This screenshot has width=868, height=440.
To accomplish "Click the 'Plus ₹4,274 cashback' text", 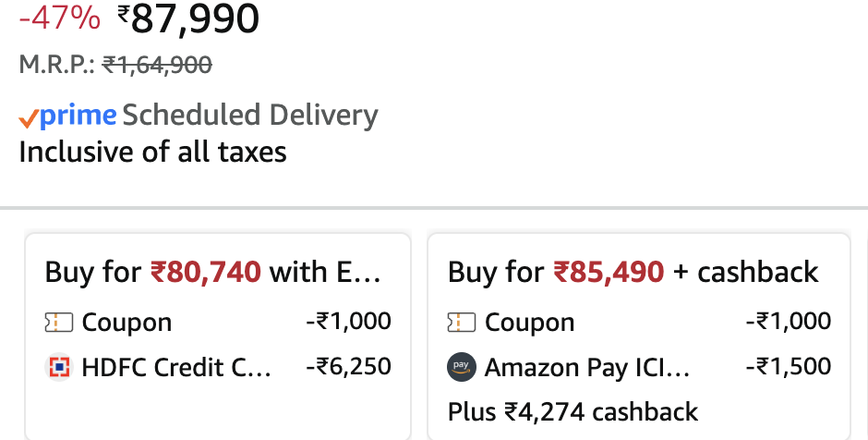I will pos(573,411).
